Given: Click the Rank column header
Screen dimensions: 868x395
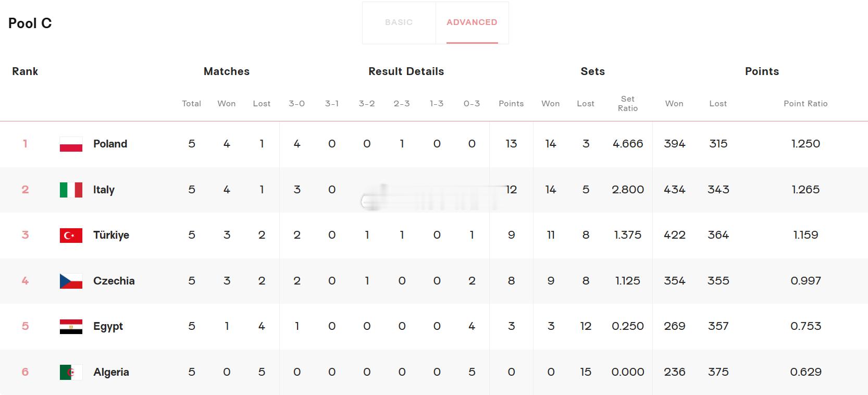Looking at the screenshot, I should (x=25, y=71).
